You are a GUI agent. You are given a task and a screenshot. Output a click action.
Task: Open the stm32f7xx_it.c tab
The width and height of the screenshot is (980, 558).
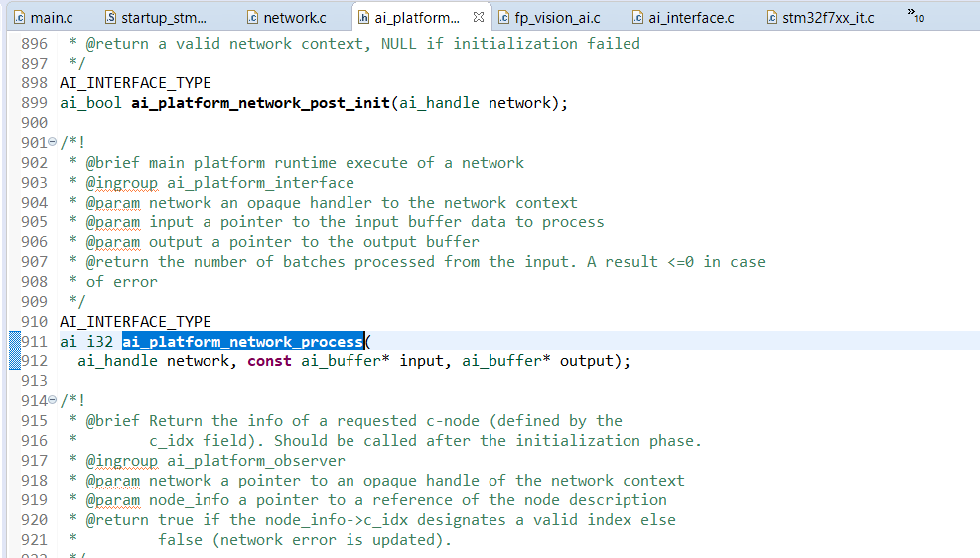click(820, 18)
